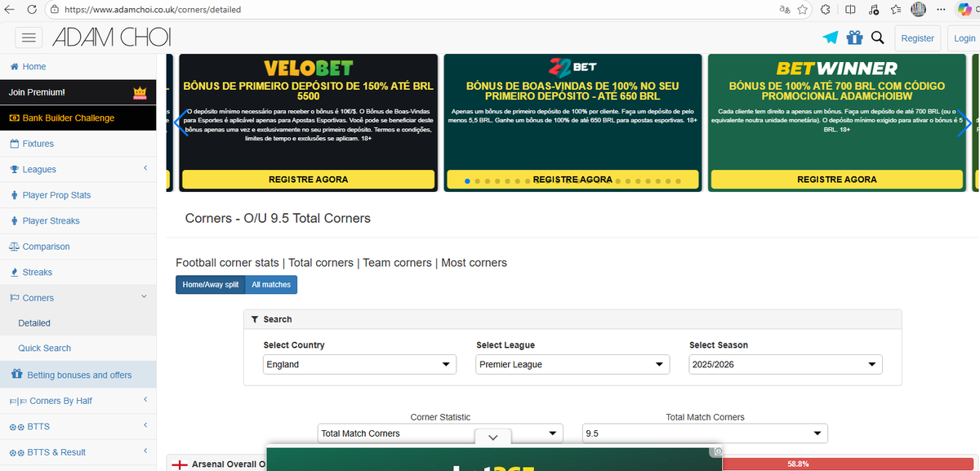This screenshot has height=471, width=980.
Task: Open the hamburger menu beside Adam Choi logo
Action: click(29, 38)
